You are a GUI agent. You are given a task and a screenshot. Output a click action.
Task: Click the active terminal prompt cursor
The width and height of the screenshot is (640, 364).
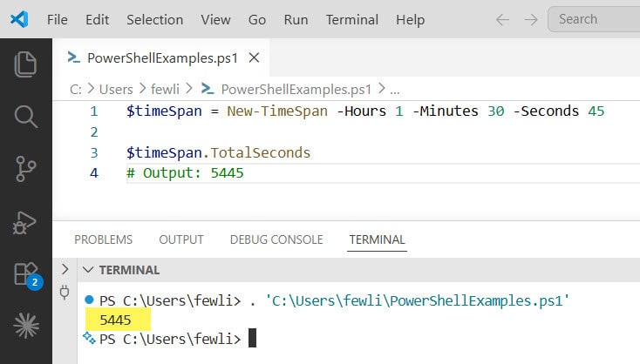[253, 338]
